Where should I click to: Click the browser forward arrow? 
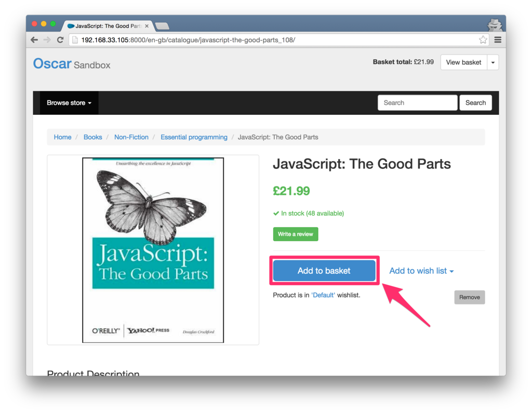pyautogui.click(x=47, y=39)
